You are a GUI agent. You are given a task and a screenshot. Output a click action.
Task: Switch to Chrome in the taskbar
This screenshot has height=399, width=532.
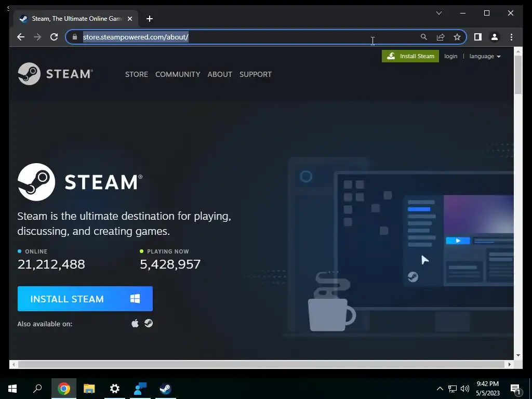[x=64, y=389]
